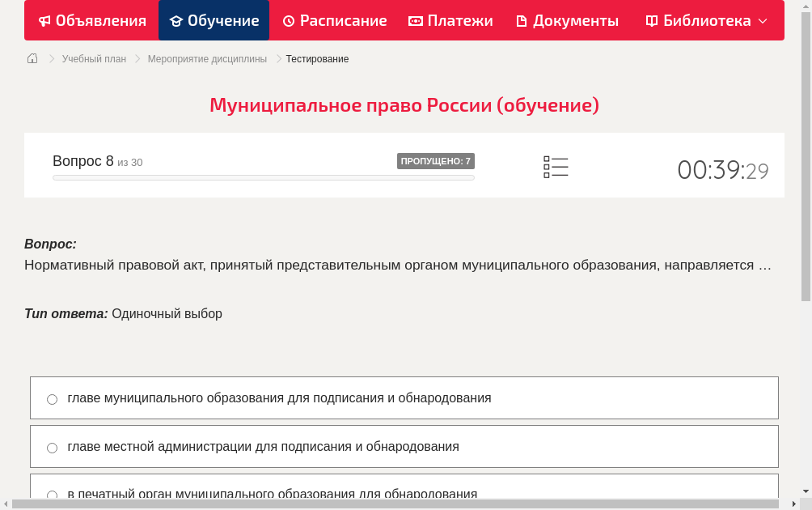This screenshot has width=812, height=510.
Task: Click the home icon in the breadcrumb
Action: pos(32,58)
